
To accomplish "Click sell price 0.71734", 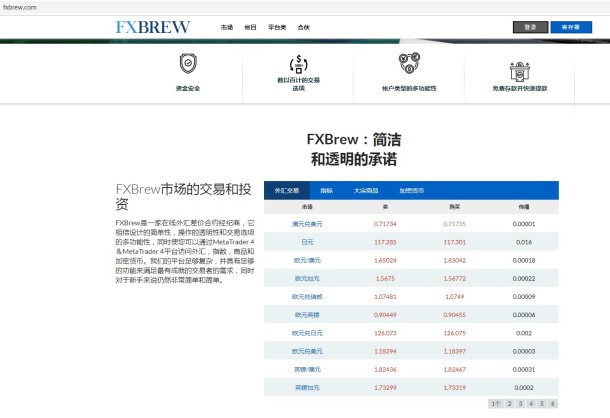I will coord(385,224).
